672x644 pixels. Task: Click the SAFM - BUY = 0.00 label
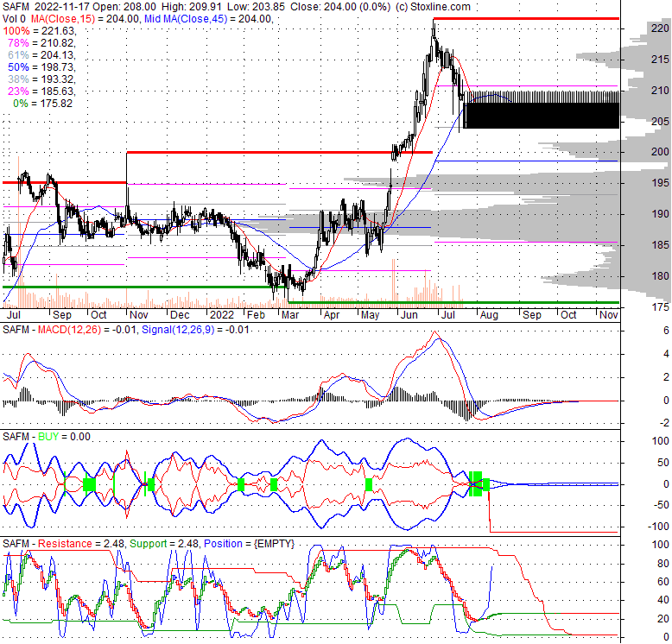tap(47, 436)
